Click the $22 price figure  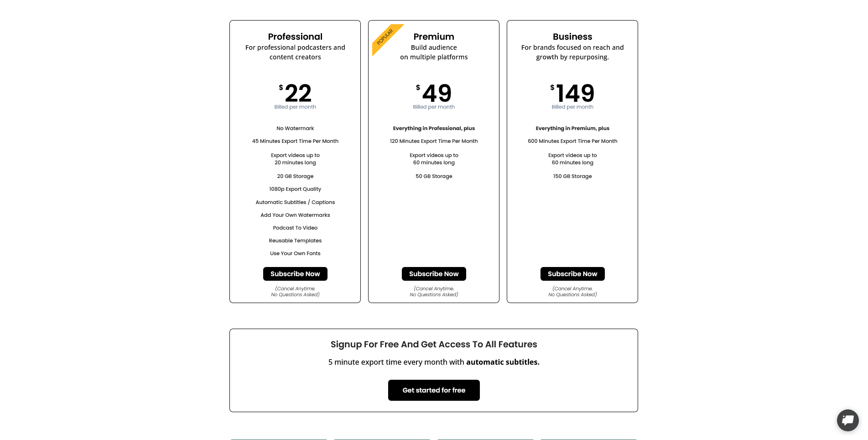pos(297,93)
